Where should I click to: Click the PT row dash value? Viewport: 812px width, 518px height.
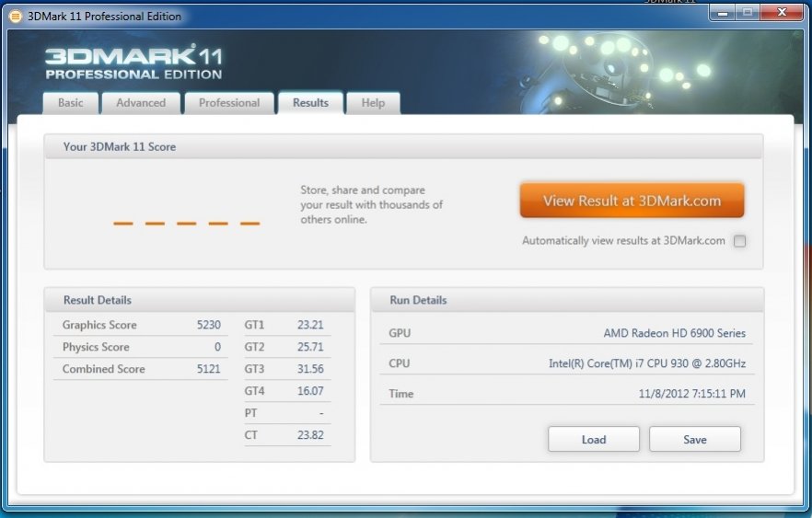coord(321,413)
